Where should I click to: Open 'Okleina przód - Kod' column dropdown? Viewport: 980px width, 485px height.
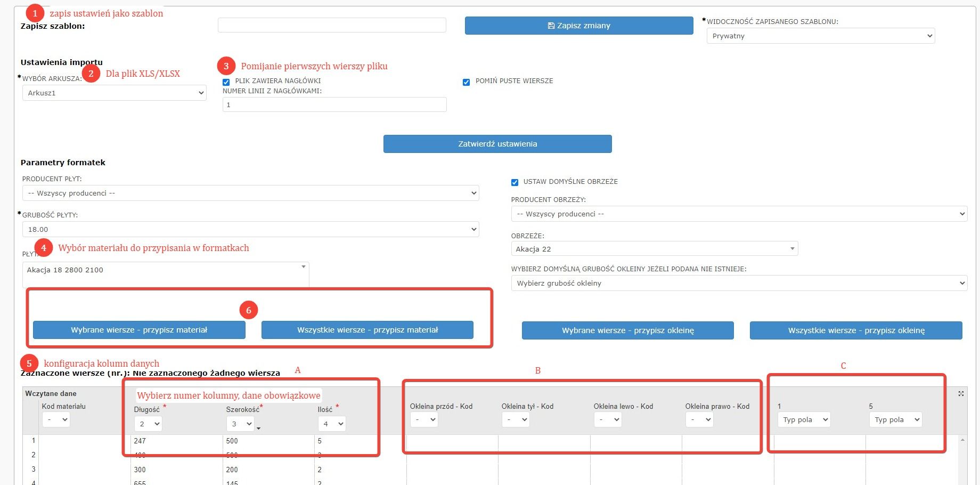click(424, 420)
